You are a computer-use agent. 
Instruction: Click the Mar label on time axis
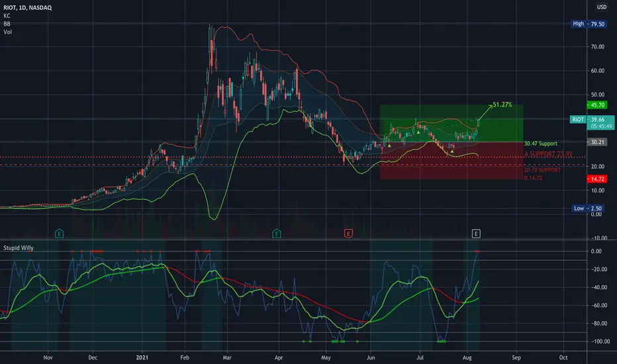point(227,357)
